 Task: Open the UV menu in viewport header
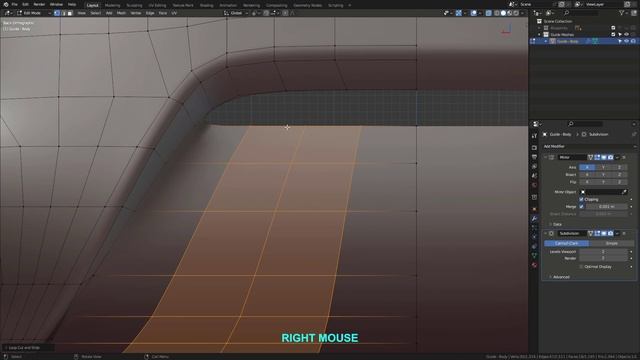pos(174,13)
